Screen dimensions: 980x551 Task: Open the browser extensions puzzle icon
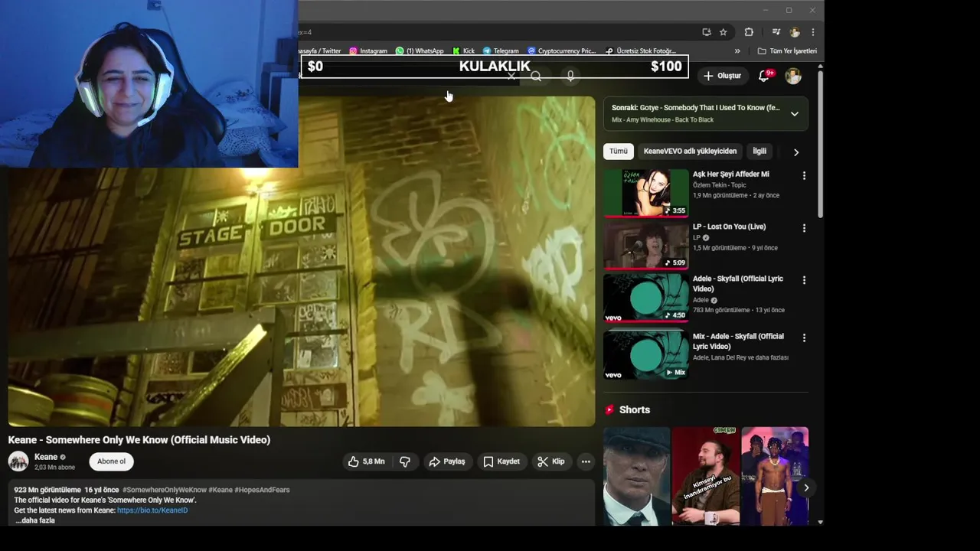(x=749, y=32)
